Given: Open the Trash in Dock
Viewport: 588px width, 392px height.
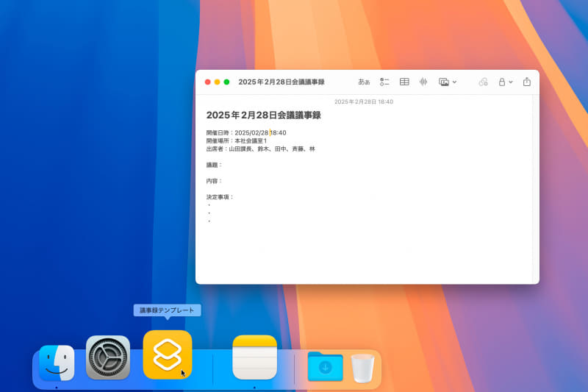Looking at the screenshot, I should coord(362,368).
